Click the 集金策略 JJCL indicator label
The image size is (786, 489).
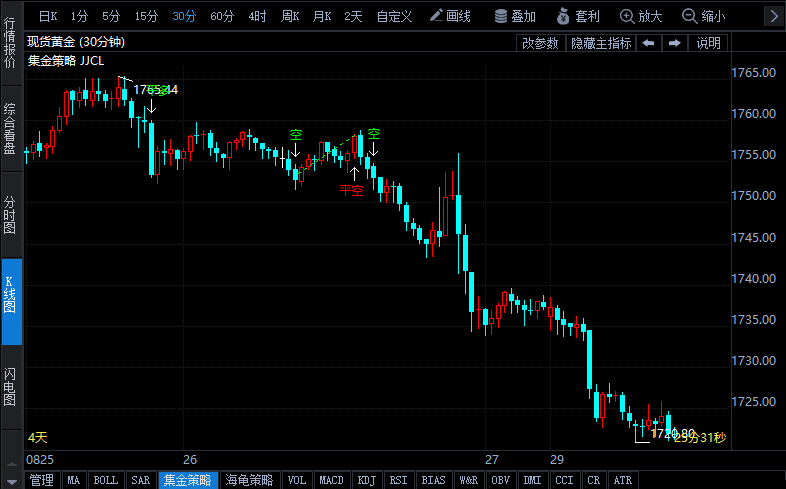(x=66, y=61)
